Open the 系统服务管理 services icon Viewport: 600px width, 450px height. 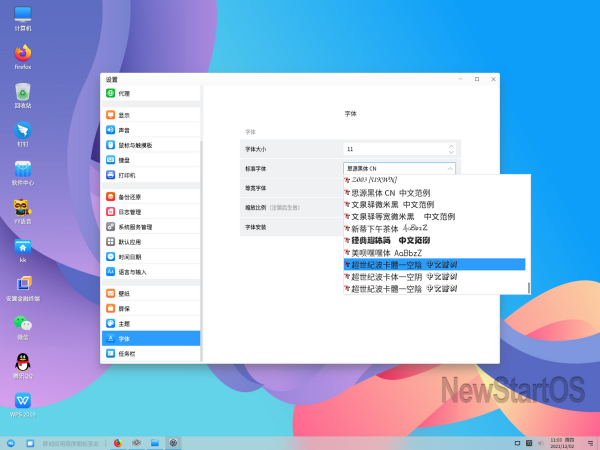111,227
